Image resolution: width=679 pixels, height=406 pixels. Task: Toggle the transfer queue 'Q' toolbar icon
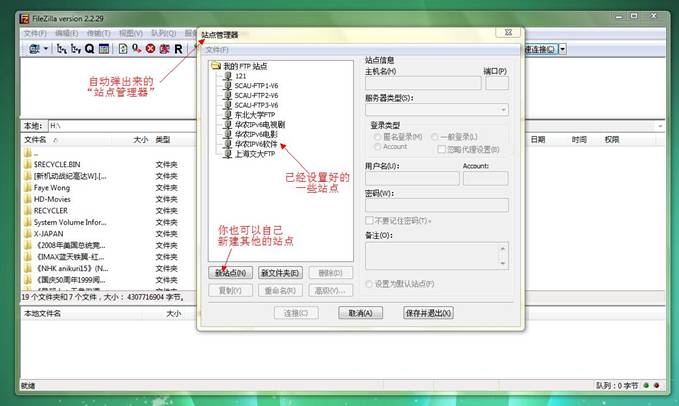pyautogui.click(x=90, y=49)
